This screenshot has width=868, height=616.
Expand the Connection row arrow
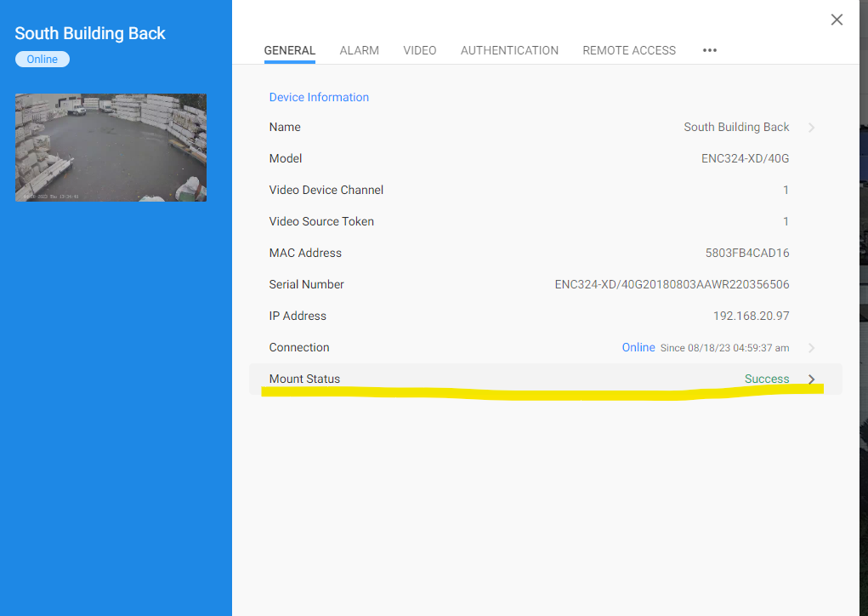(x=811, y=348)
